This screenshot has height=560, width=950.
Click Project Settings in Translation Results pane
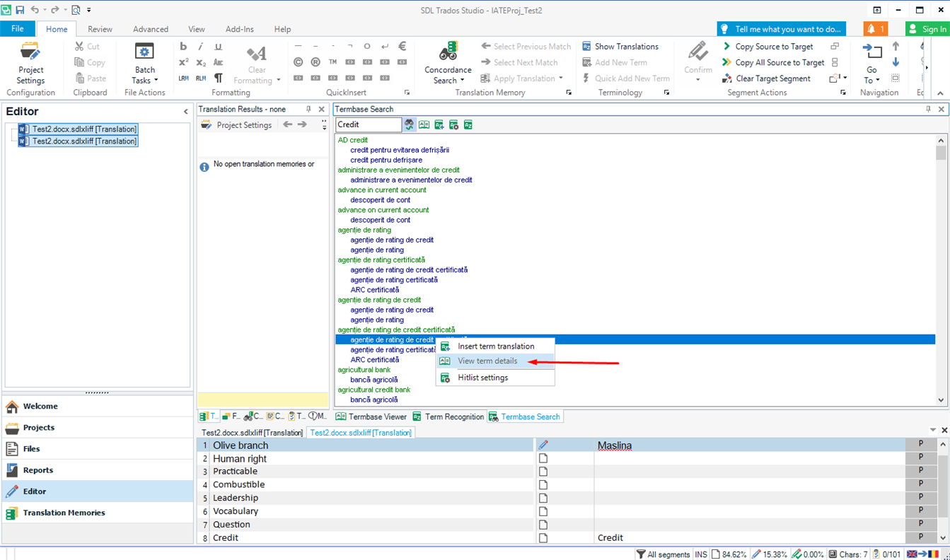coord(237,125)
